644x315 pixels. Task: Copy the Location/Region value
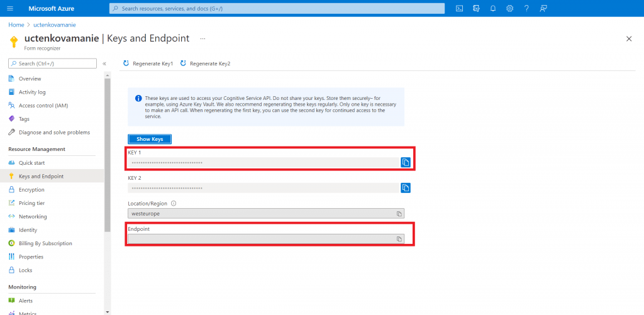(x=399, y=214)
